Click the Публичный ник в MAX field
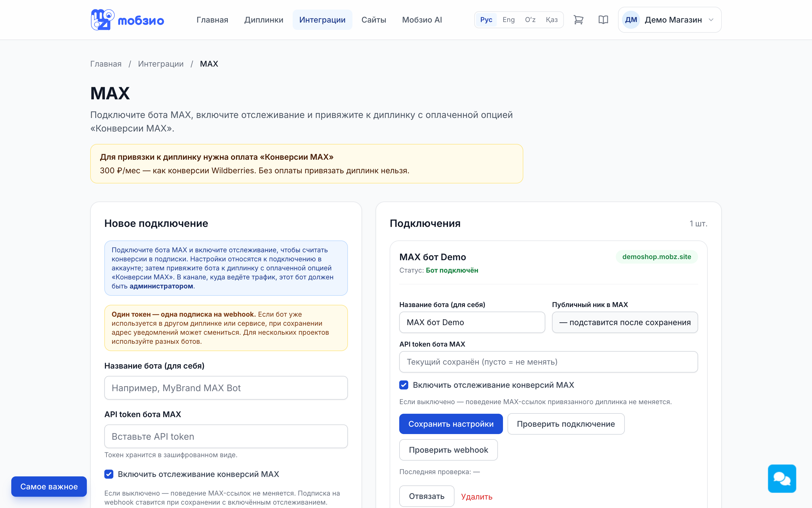 (625, 322)
